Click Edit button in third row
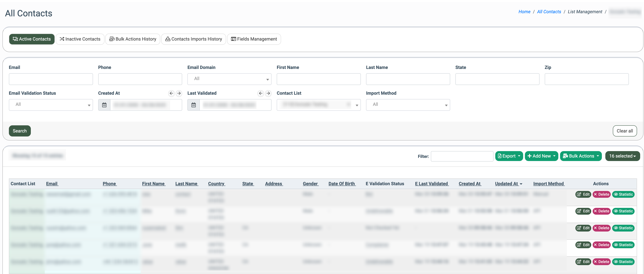Screen dimensions: 644x274 (x=583, y=228)
